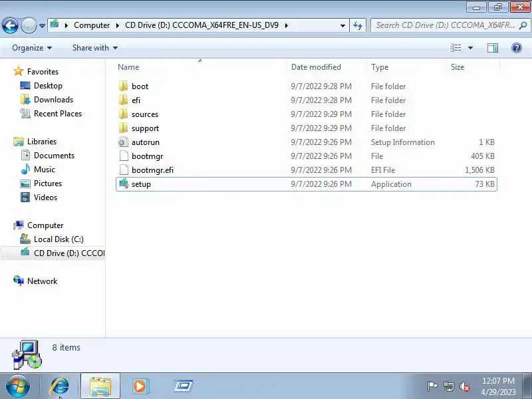Click Computer in the address bar
The height and width of the screenshot is (399, 532).
pos(92,25)
